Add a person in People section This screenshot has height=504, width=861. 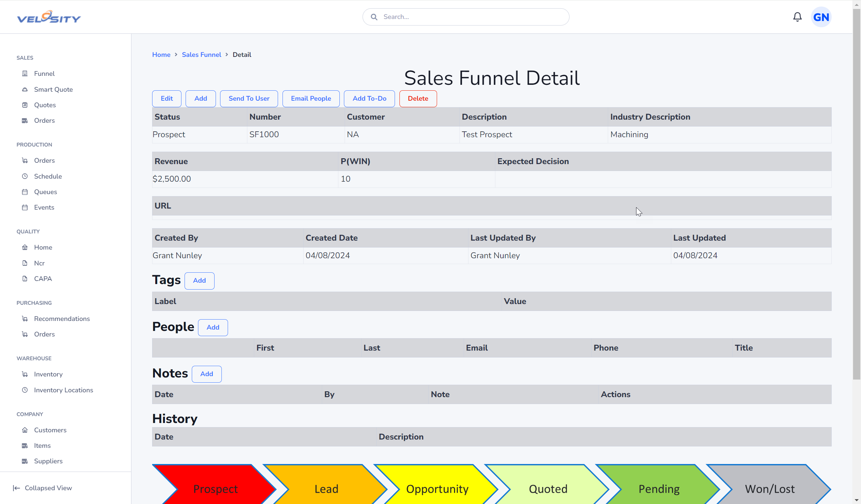[213, 327]
